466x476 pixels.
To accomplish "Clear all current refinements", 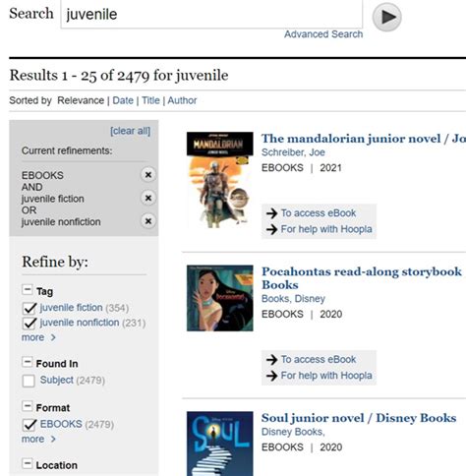I will point(130,131).
